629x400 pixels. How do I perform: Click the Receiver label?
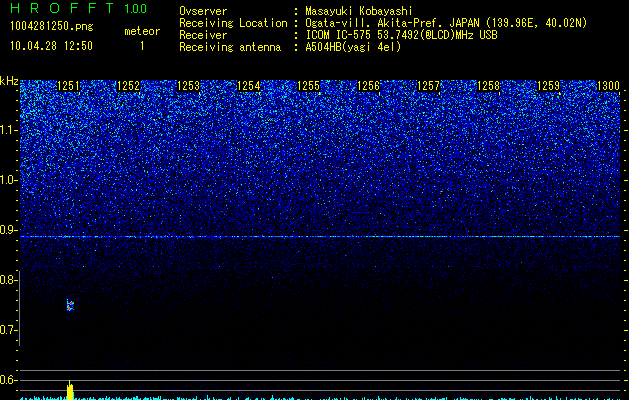(x=203, y=35)
